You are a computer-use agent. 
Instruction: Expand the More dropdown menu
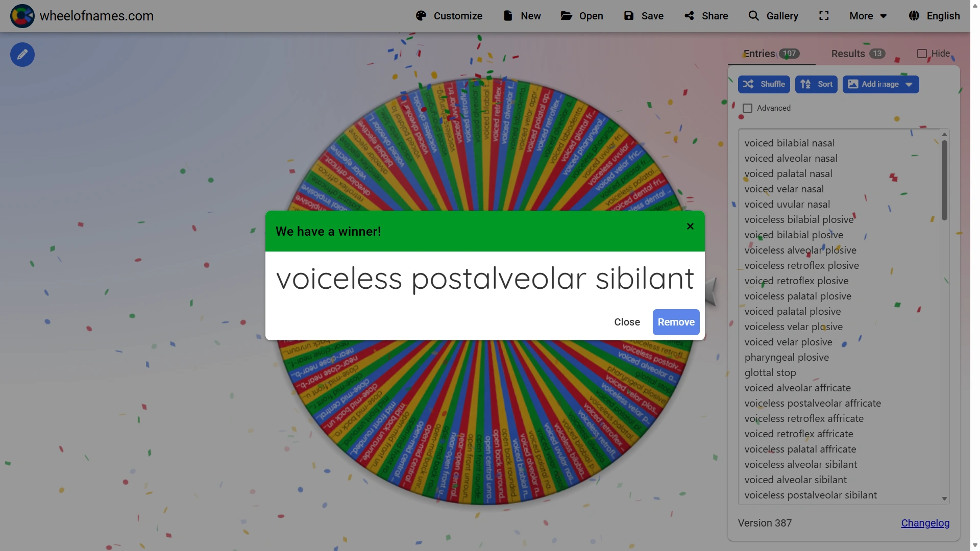click(x=868, y=16)
